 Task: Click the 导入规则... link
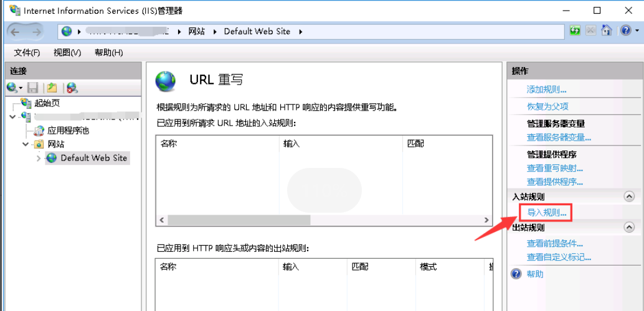pyautogui.click(x=546, y=213)
